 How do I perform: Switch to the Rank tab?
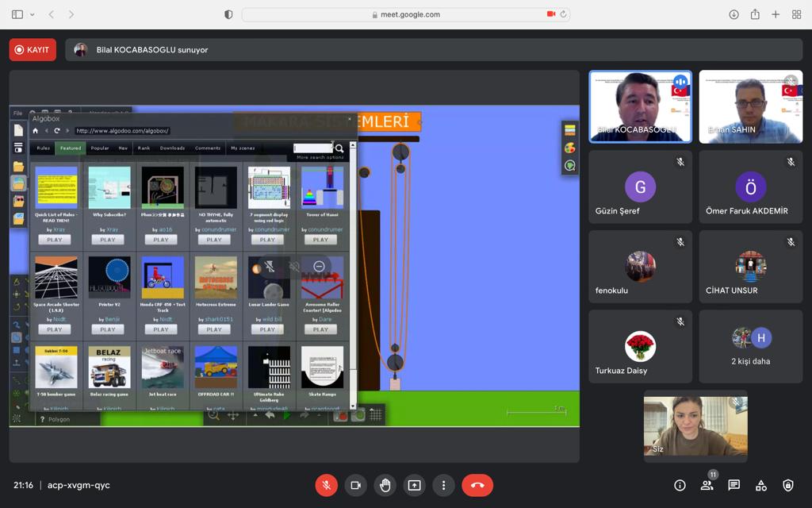tap(144, 148)
